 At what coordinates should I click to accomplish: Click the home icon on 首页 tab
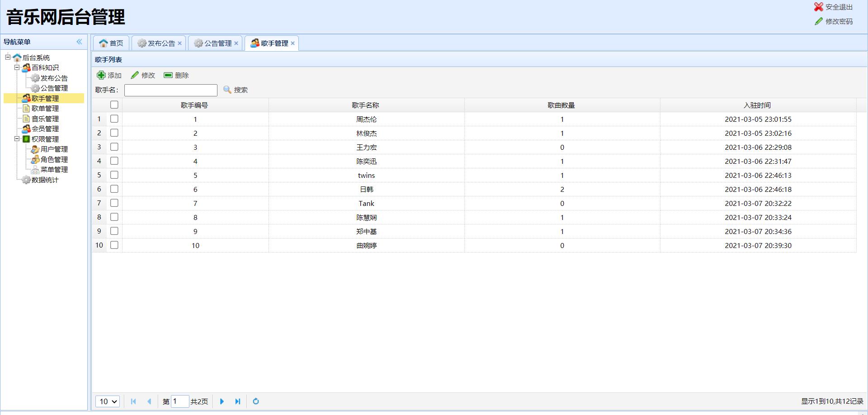coord(104,43)
